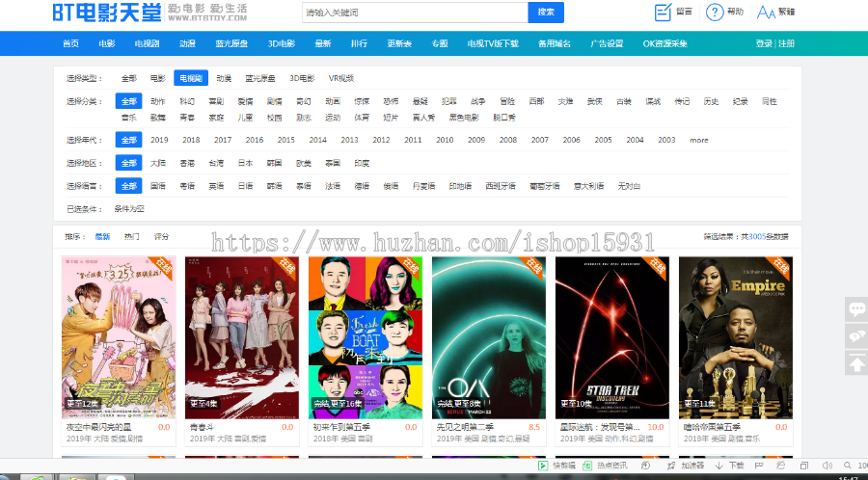Click the 嘻哈帝国第五季 title link
The height and width of the screenshot is (480, 868).
713,427
